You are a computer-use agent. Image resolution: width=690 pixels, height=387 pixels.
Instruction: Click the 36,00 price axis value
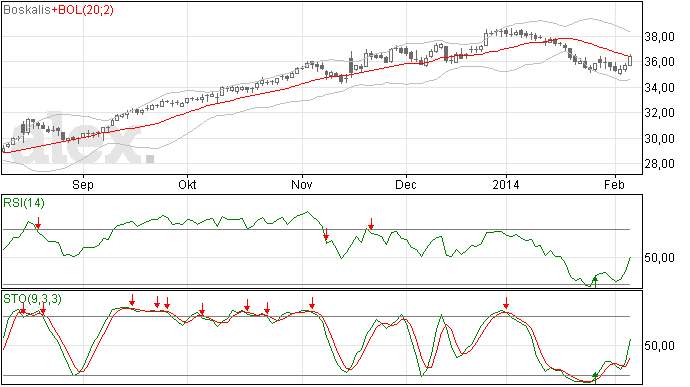coord(659,62)
